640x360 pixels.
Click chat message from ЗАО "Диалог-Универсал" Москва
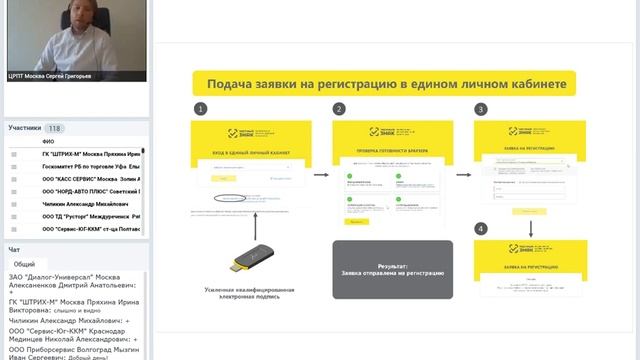pos(73,285)
